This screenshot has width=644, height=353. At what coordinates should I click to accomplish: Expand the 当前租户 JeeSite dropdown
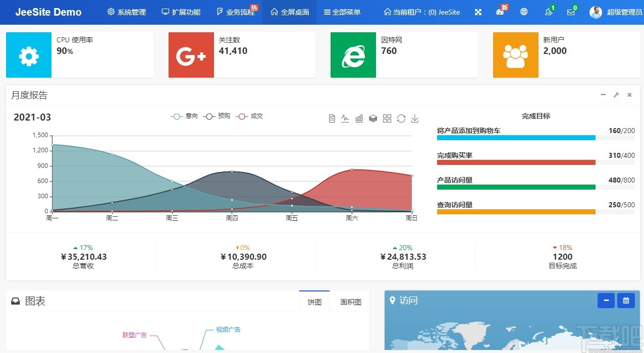pos(422,12)
